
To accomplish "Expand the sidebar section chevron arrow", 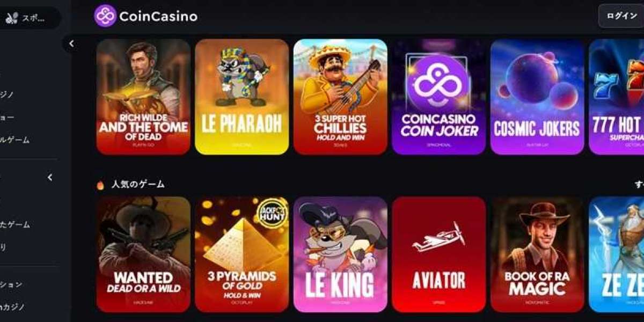I will [50, 178].
